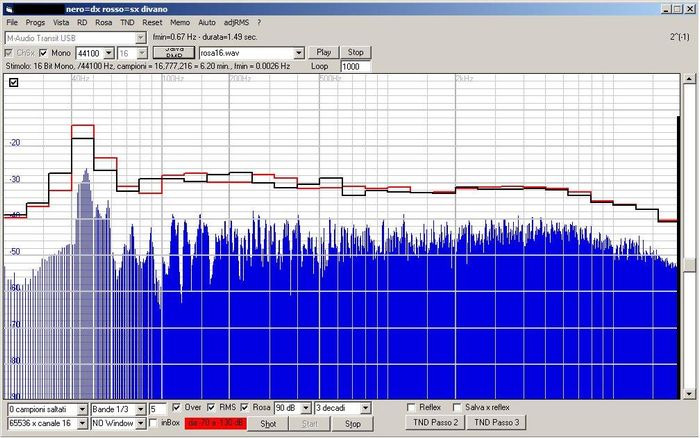Expand the '3 decadi' dropdown
Viewport: 700px width, 438px height.
(x=366, y=408)
